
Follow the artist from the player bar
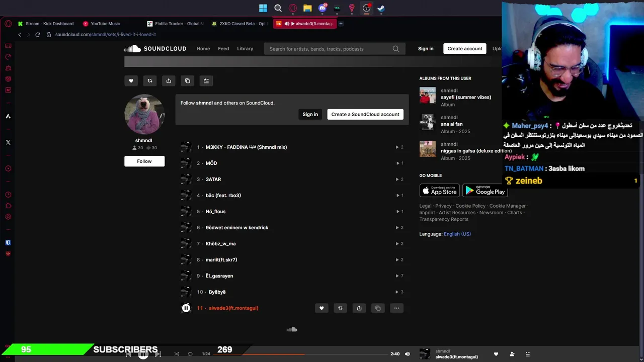coord(512,354)
